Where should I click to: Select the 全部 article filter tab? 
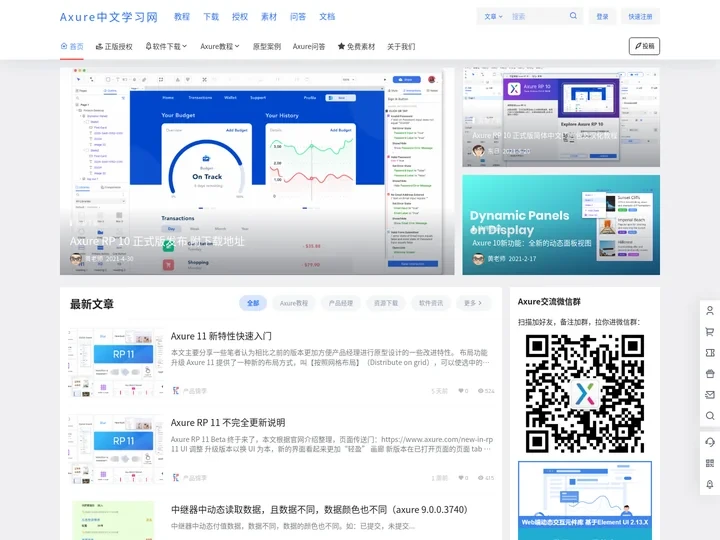pos(253,303)
